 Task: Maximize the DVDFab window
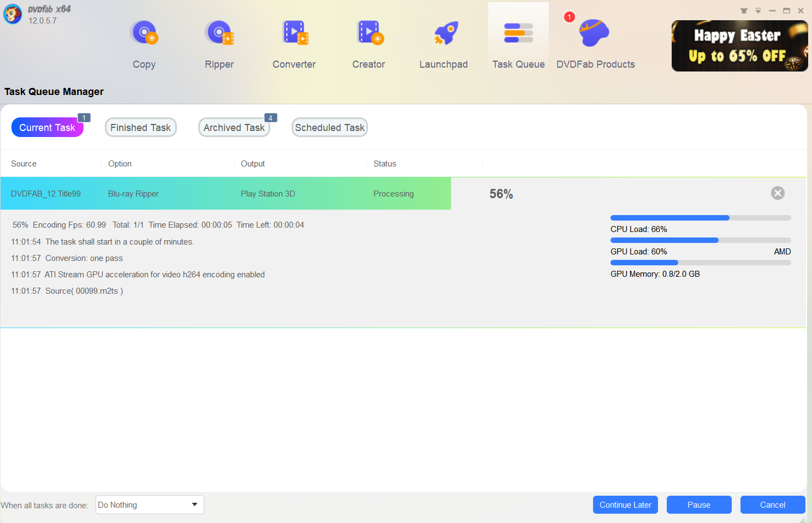pos(786,10)
